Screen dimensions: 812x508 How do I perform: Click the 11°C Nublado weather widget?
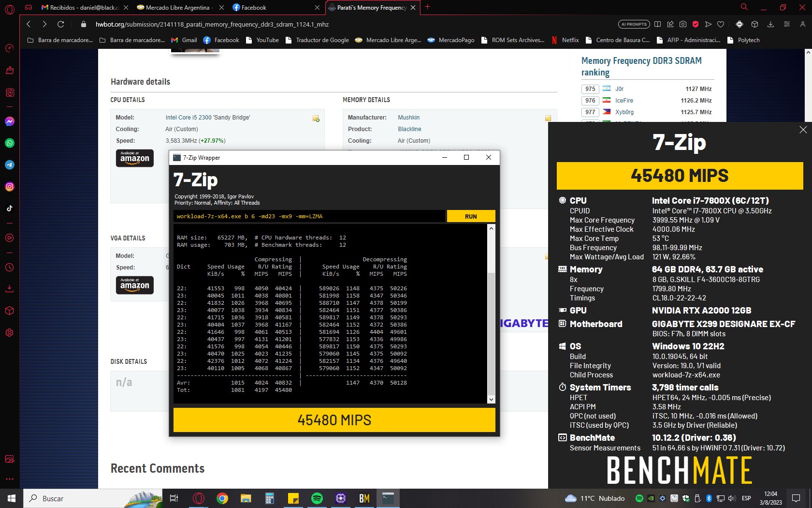click(595, 498)
